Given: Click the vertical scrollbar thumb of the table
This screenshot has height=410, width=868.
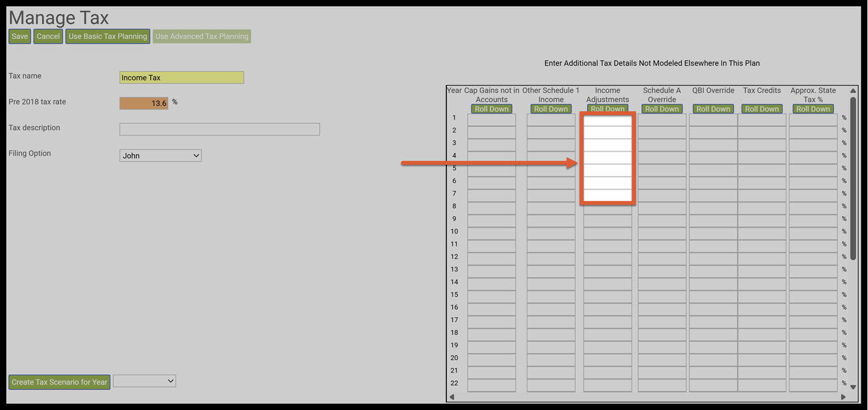Looking at the screenshot, I should tap(853, 178).
